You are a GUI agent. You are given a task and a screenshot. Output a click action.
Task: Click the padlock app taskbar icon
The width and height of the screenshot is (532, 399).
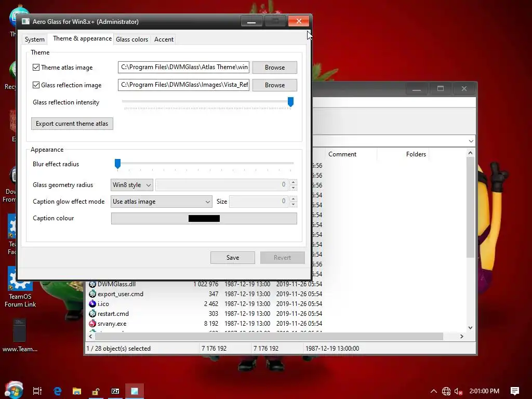coord(96,391)
